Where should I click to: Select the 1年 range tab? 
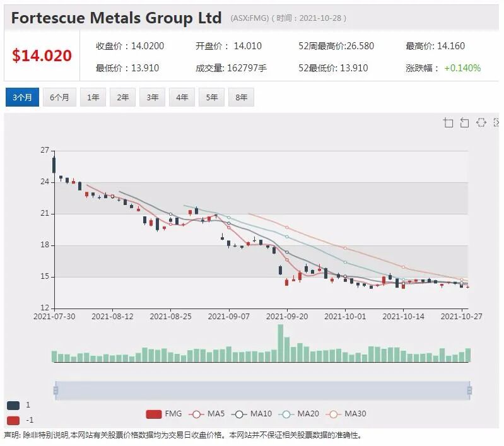[x=93, y=97]
